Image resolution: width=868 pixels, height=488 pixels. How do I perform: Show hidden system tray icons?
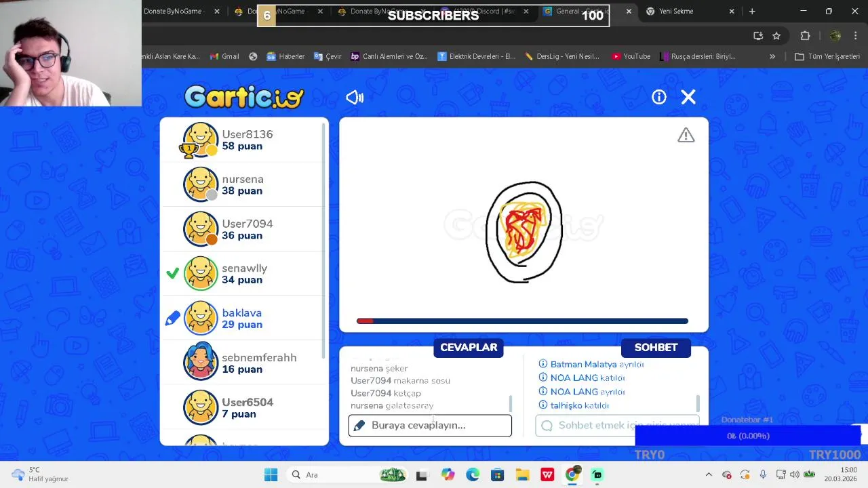click(x=709, y=475)
